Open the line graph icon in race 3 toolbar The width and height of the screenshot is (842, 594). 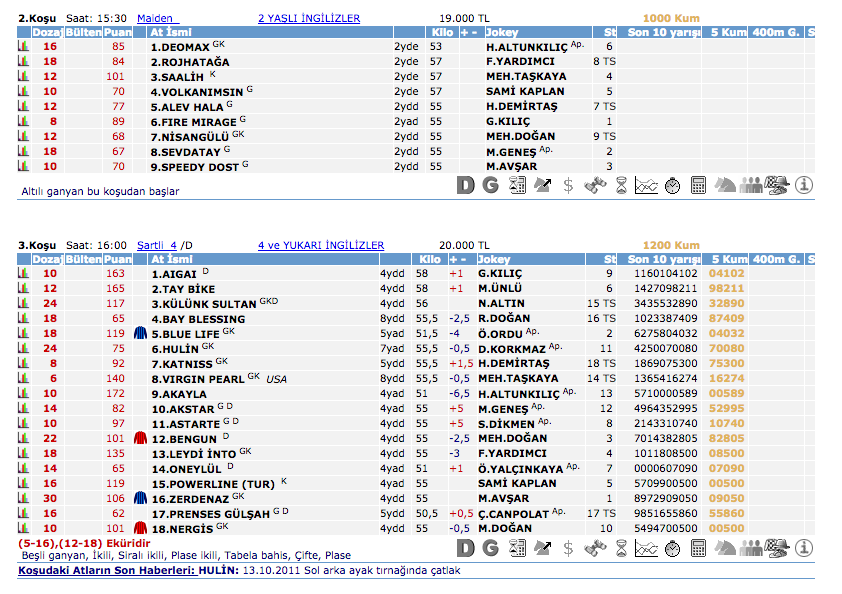(x=646, y=548)
